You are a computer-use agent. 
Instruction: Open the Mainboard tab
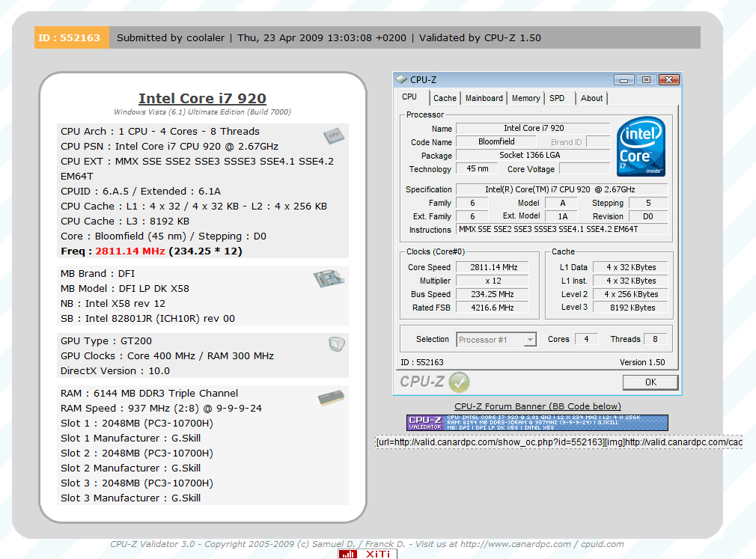click(x=484, y=98)
